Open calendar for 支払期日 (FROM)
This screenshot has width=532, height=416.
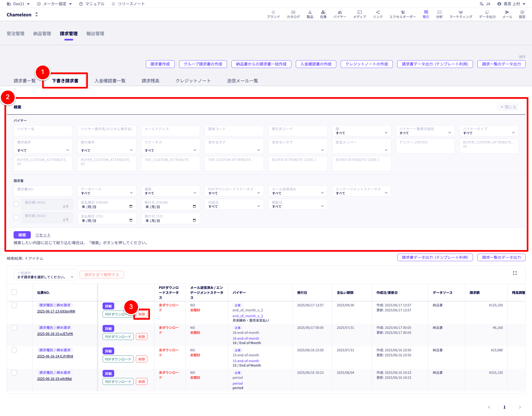pos(131,206)
